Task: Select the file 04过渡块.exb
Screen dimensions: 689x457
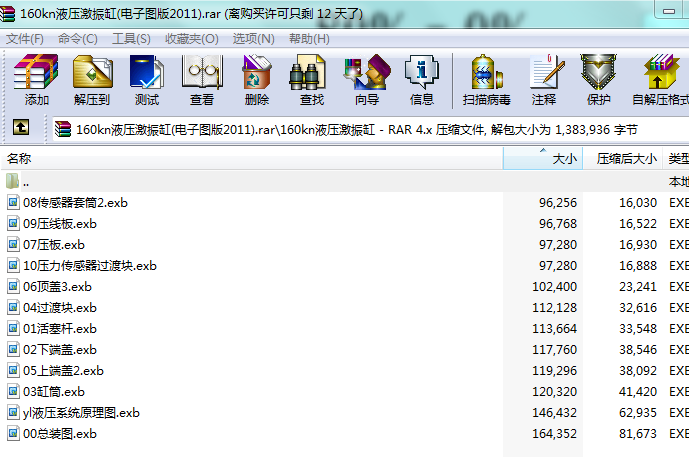Action: [60, 308]
